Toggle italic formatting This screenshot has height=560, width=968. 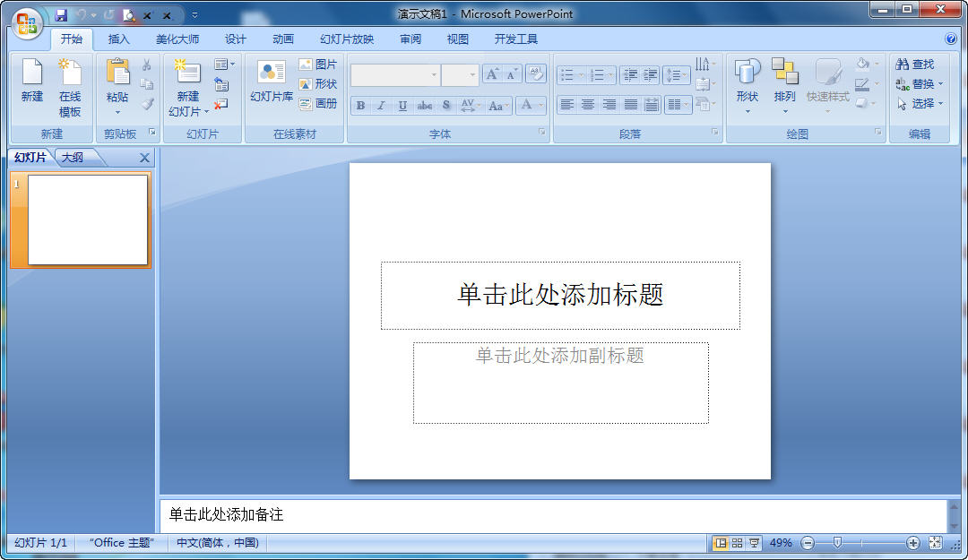point(381,105)
